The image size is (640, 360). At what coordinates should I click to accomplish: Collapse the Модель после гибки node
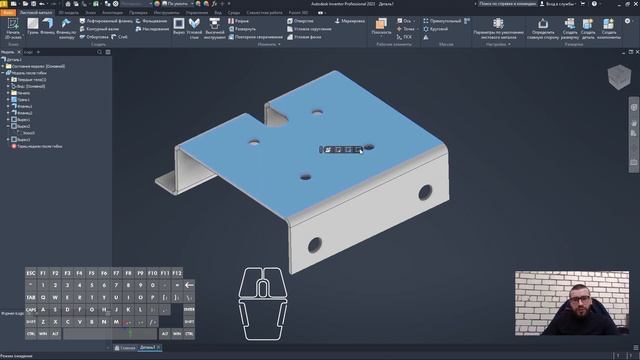tap(3, 73)
